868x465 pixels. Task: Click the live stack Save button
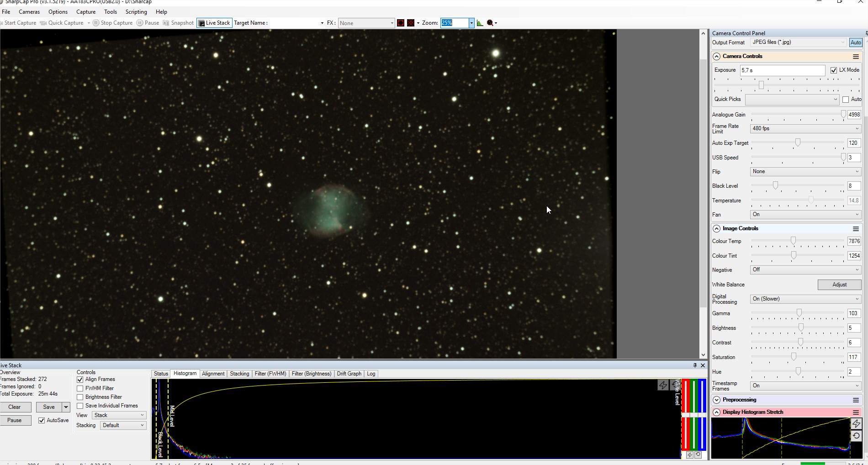(x=49, y=407)
